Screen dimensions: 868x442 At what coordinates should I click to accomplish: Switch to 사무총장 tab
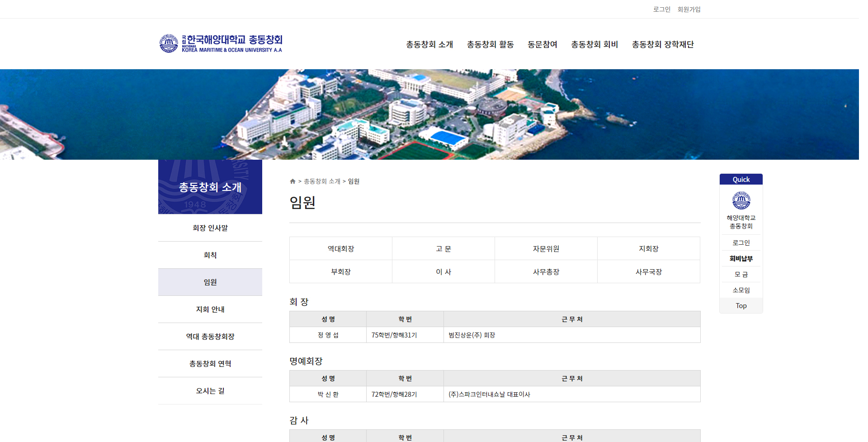click(x=546, y=271)
